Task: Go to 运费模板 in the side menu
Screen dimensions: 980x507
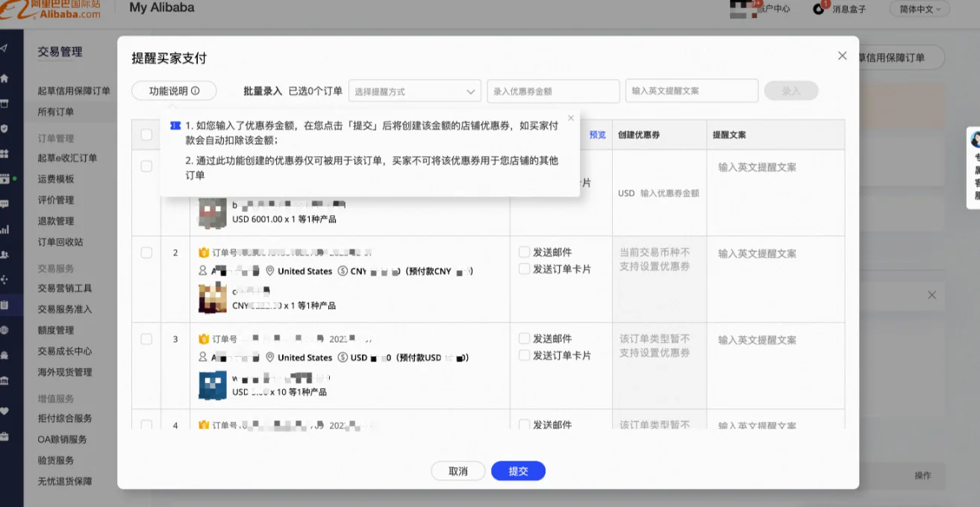Action: pyautogui.click(x=56, y=179)
